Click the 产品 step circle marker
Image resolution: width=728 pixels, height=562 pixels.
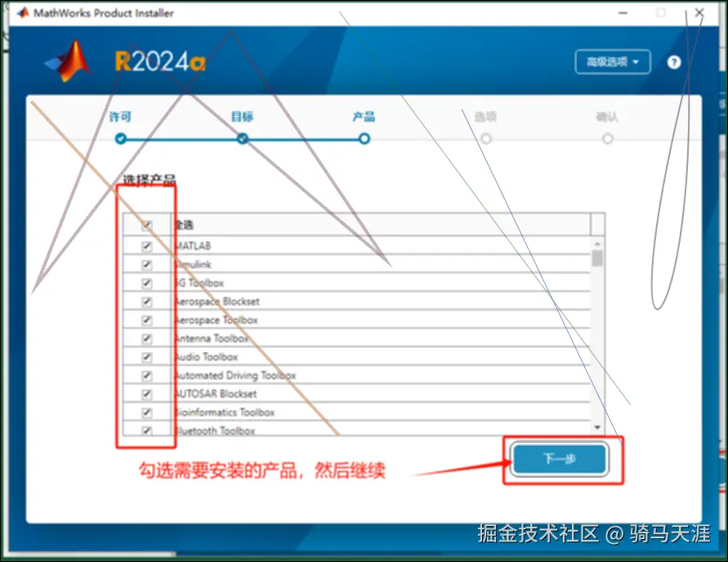click(x=364, y=138)
